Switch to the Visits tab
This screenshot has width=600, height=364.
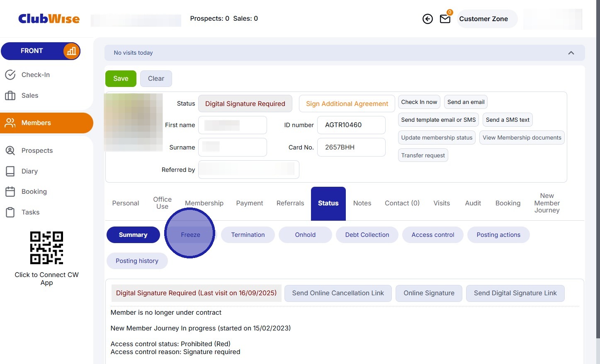[x=442, y=203]
